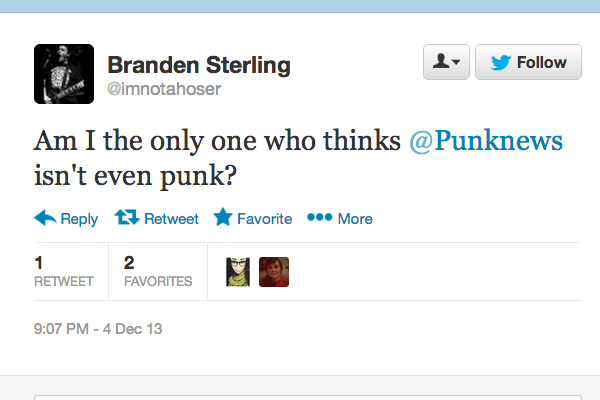View the 2 Favorites count
Viewport: 600px width, 400px height.
tap(157, 271)
